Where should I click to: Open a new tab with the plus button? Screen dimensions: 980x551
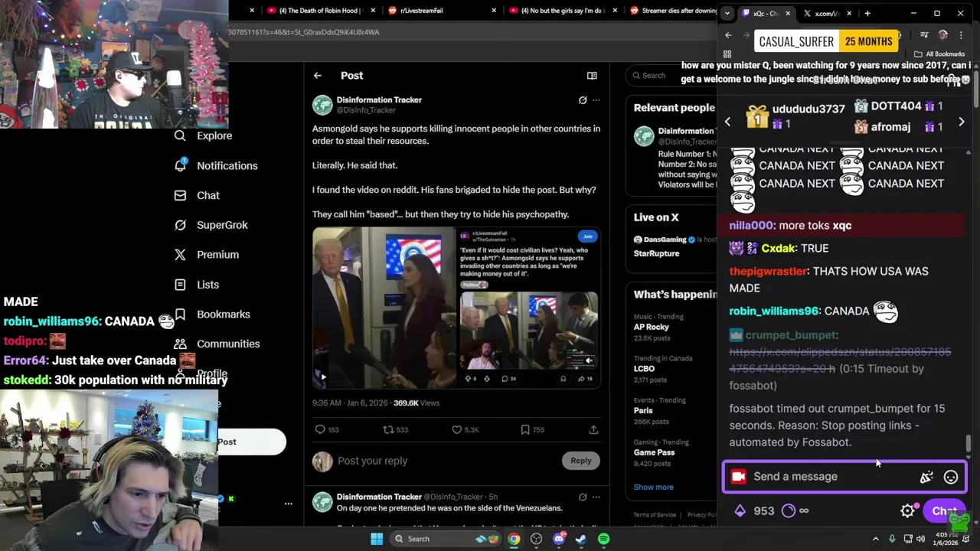point(867,14)
